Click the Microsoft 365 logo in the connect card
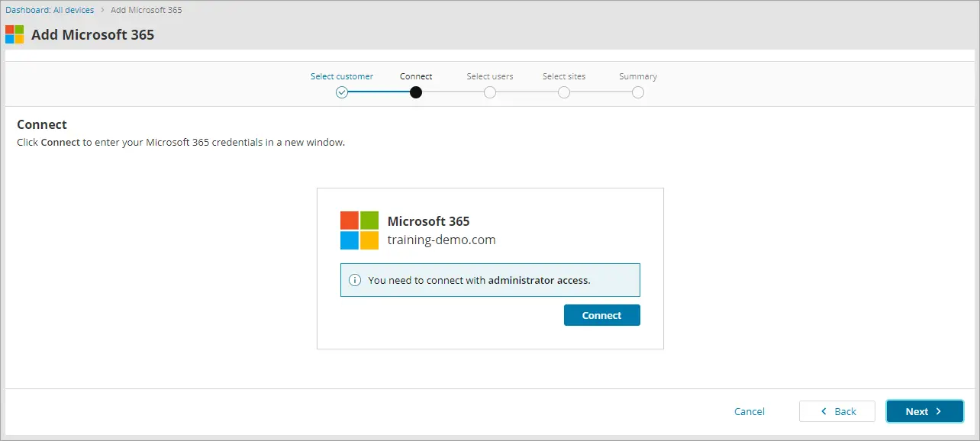The image size is (980, 441). pyautogui.click(x=359, y=230)
